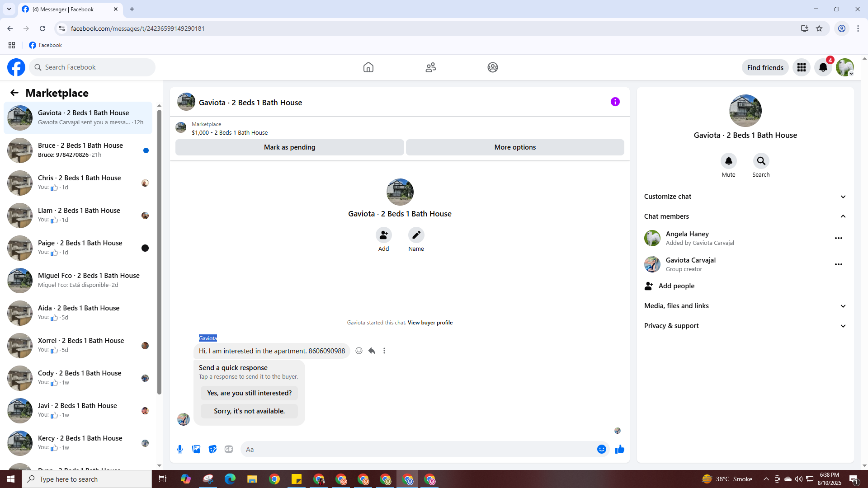This screenshot has width=868, height=488.
Task: Toggle the purple conversation information icon
Action: tap(615, 102)
